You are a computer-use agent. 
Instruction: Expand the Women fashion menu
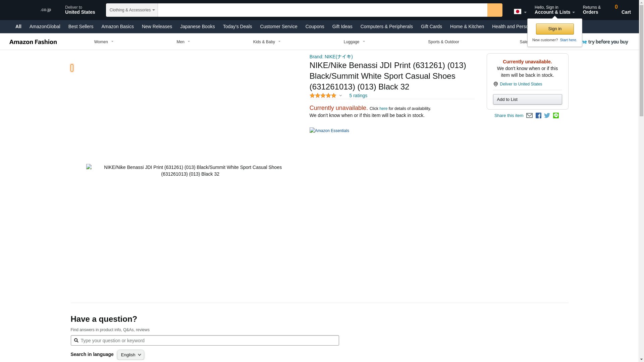pos(104,42)
